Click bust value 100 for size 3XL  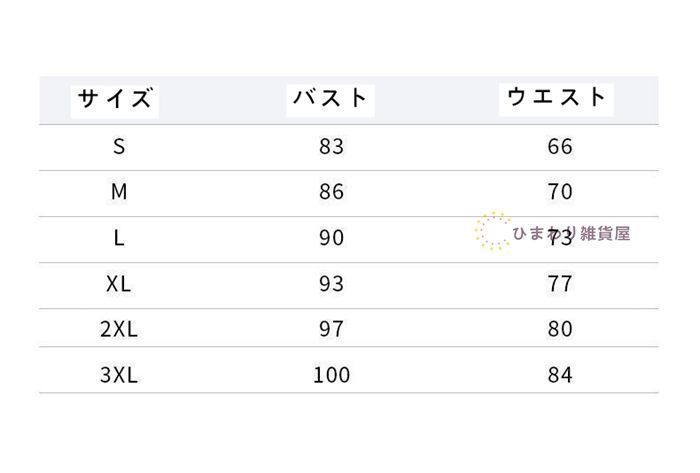[331, 375]
